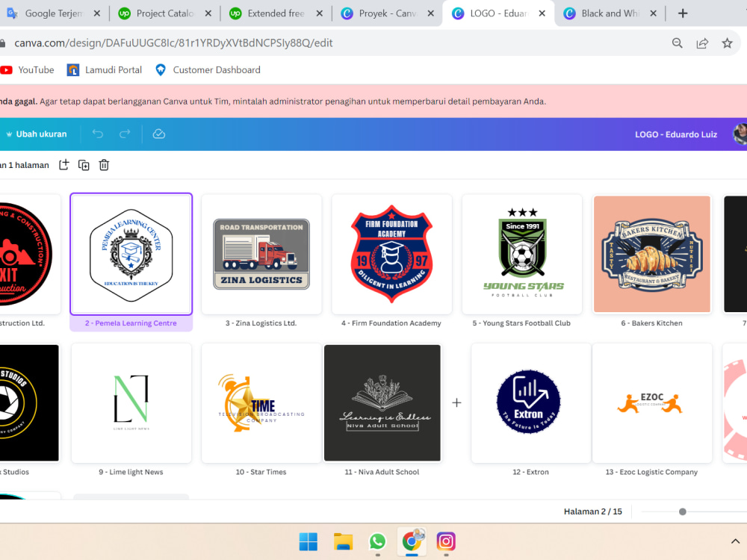Screen dimensions: 747x560
Task: Open WhatsApp from the taskbar
Action: pos(377,542)
